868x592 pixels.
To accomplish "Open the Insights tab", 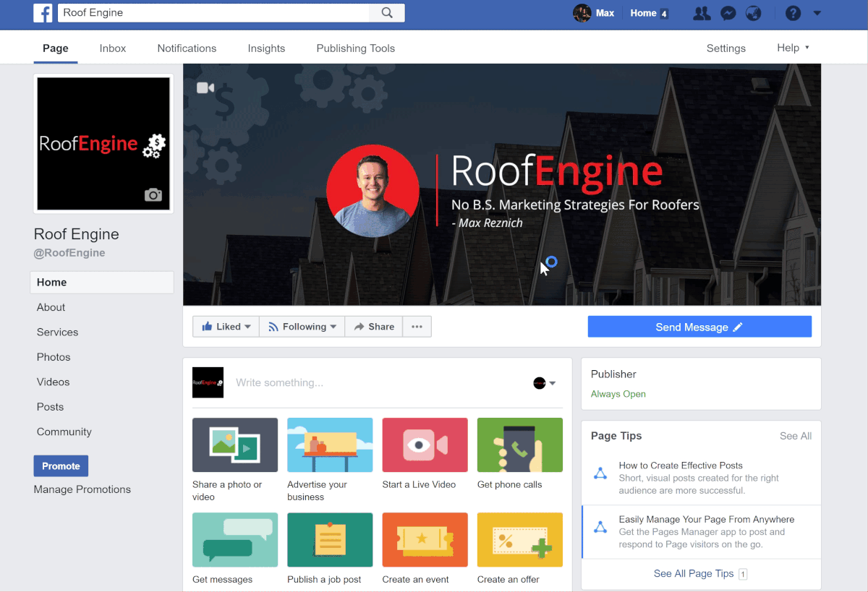I will point(266,48).
